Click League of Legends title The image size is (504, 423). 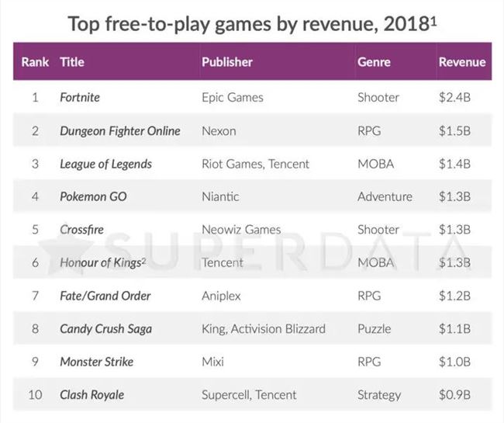105,164
